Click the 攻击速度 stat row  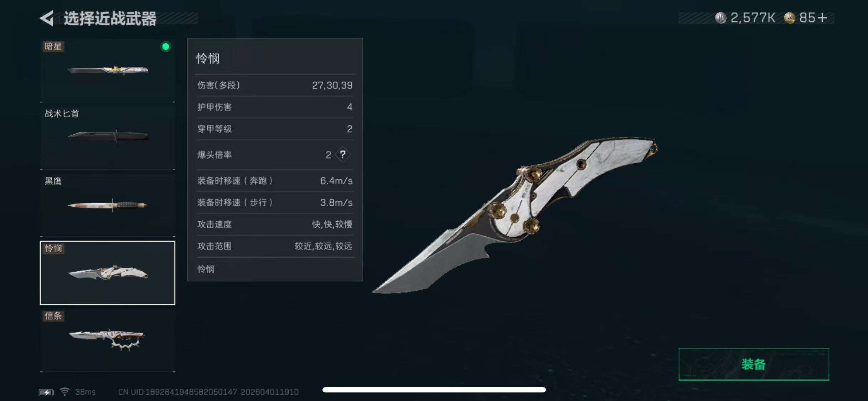point(275,224)
